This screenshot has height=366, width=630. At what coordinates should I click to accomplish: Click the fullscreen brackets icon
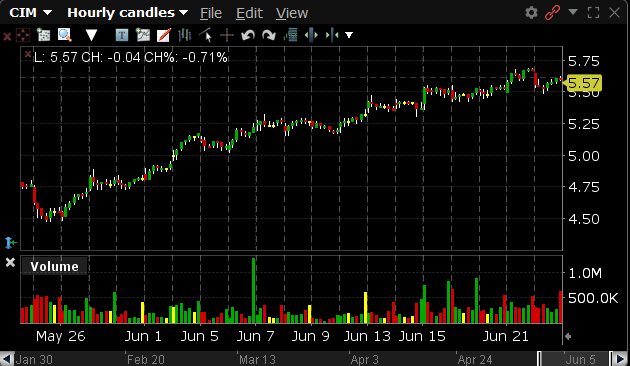tap(593, 13)
